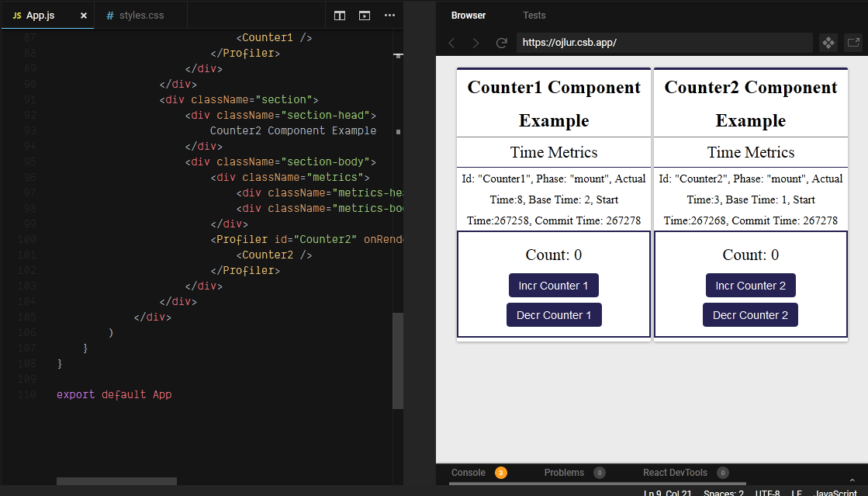Open the devtools widgets picker icon
Screen dimensions: 868x496
coord(828,43)
